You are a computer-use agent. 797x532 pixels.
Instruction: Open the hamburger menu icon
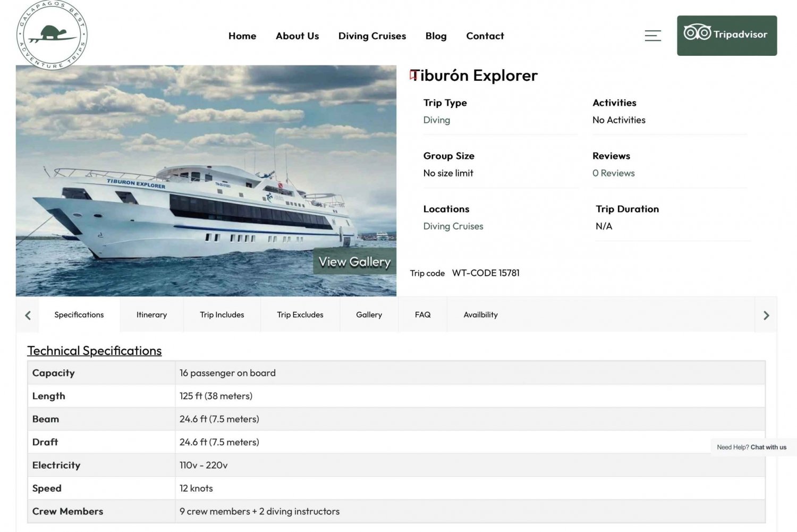point(652,36)
